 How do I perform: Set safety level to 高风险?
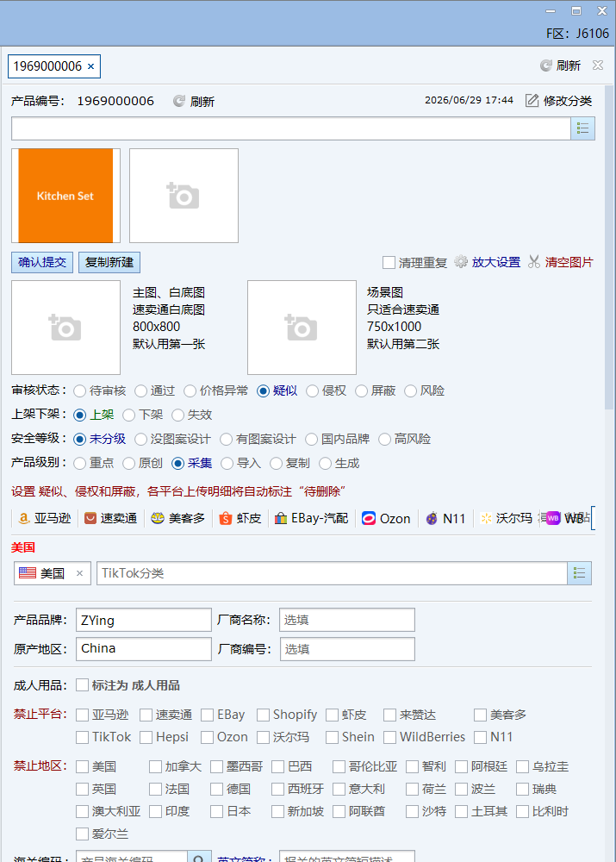point(384,440)
